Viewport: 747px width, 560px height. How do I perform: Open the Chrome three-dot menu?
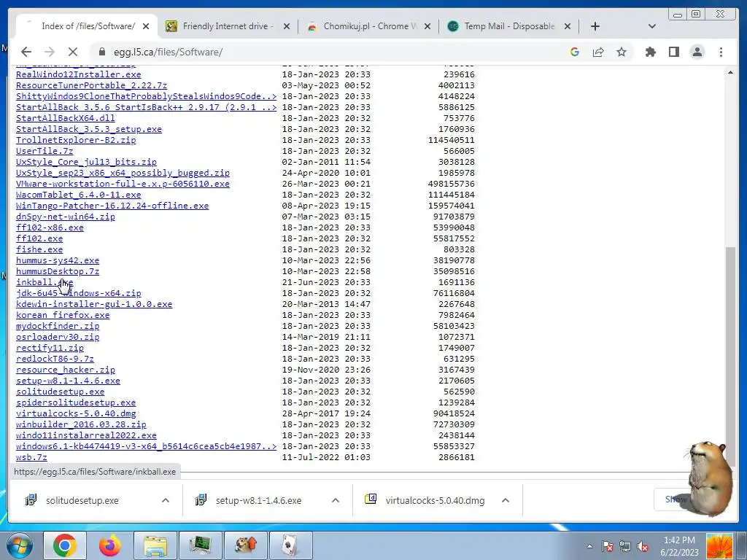click(x=721, y=52)
